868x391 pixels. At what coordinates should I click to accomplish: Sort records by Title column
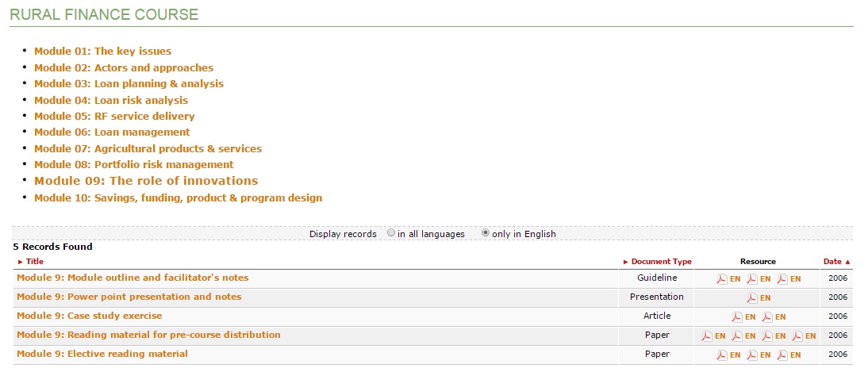[x=34, y=261]
